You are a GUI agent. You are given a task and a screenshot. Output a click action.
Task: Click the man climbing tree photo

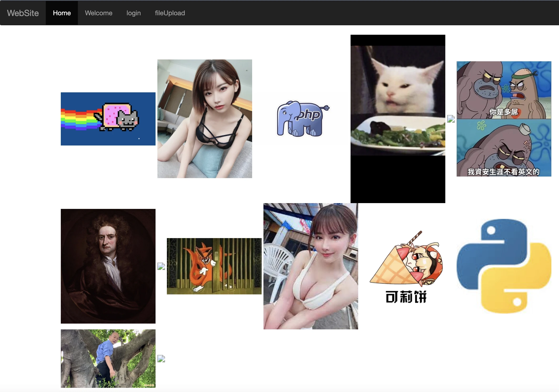point(108,358)
